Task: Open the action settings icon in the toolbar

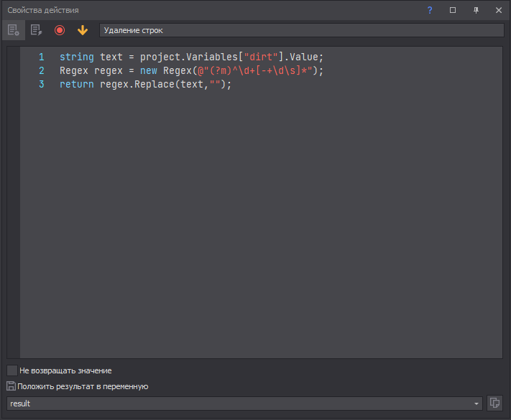Action: pos(13,30)
